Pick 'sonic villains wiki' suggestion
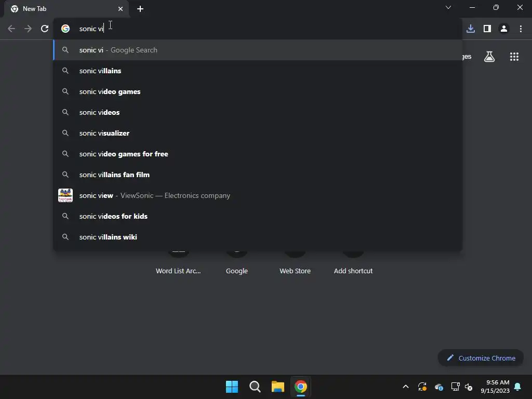Screen dimensions: 532x399 point(258,237)
